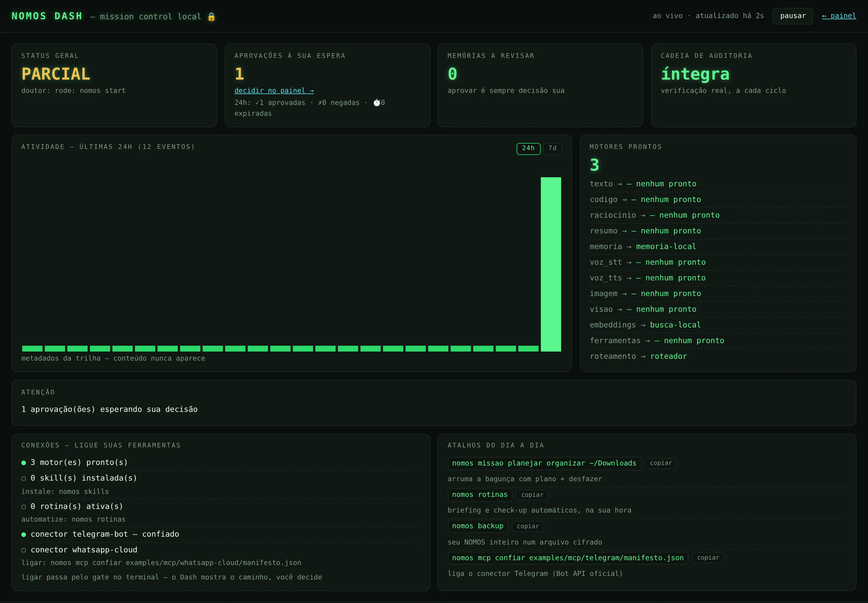The height and width of the screenshot is (603, 868).
Task: Click the 'imagem → — nenhum pronto' row
Action: point(718,294)
